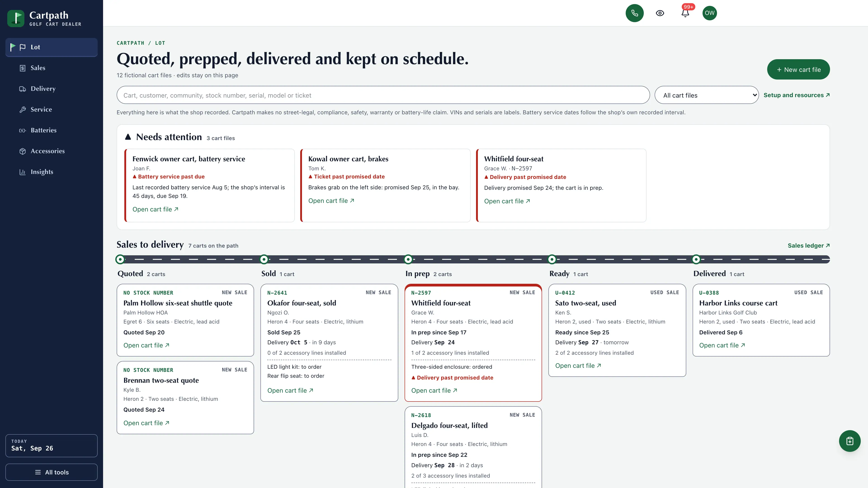Open Sato two-seat used cart file
868x488 pixels.
point(578,365)
